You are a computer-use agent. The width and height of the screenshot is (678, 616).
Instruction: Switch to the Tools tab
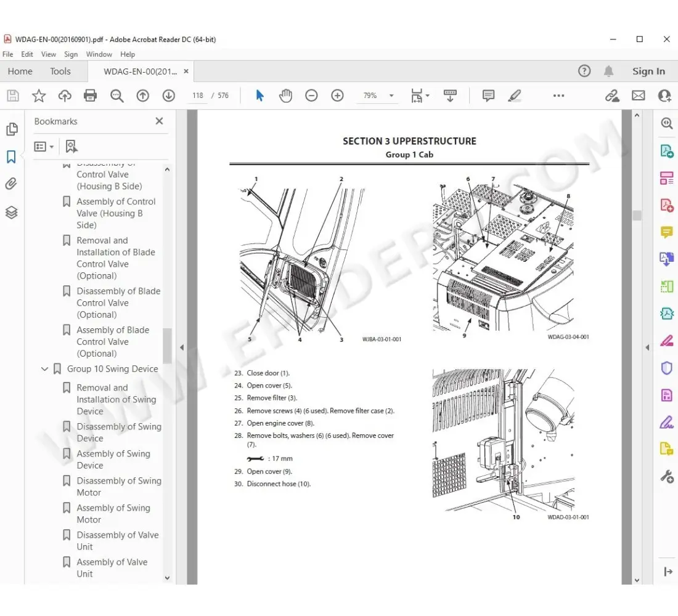coord(60,71)
